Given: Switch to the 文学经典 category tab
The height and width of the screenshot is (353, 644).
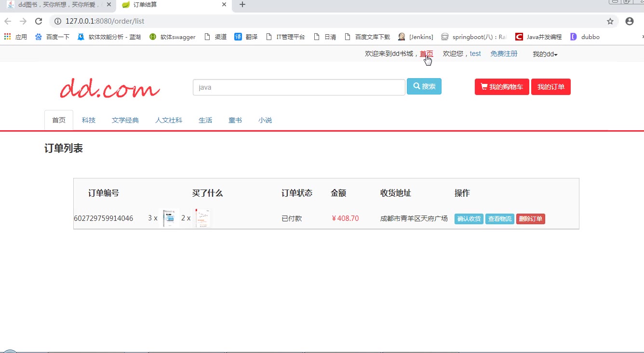Looking at the screenshot, I should point(125,120).
